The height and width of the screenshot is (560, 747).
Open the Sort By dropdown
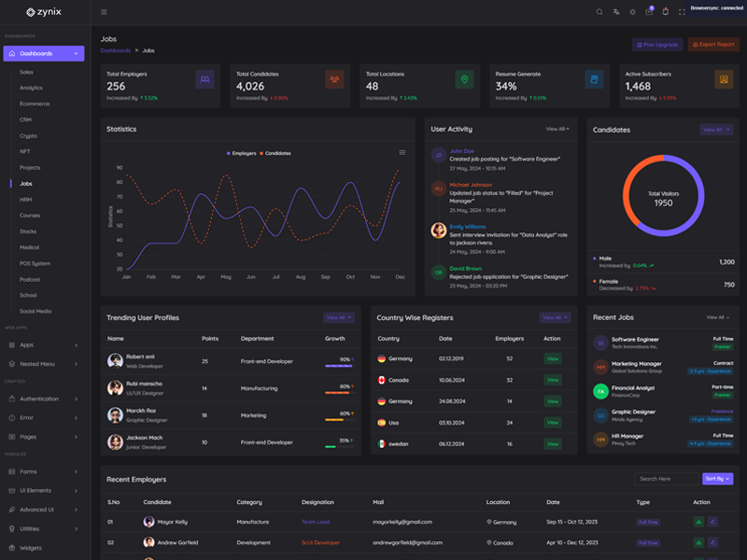click(717, 479)
